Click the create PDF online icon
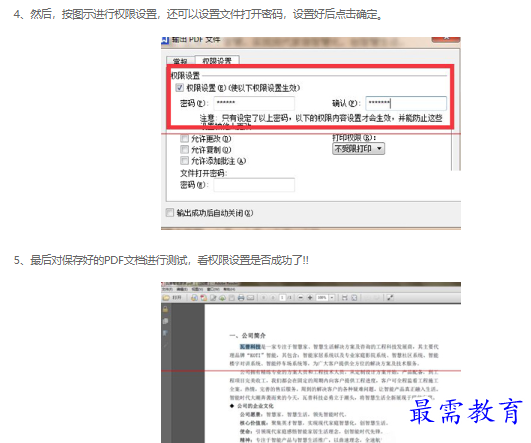Image resolution: width=531 pixels, height=443 pixels. point(194,298)
